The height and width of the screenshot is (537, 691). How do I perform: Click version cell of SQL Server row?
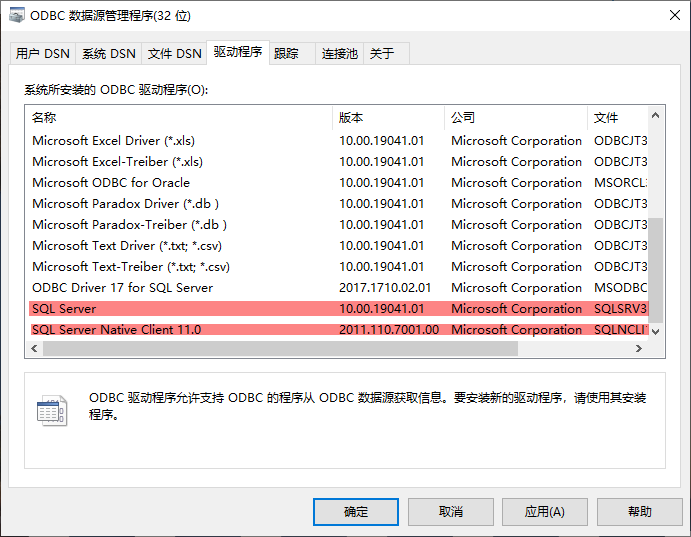(x=382, y=309)
